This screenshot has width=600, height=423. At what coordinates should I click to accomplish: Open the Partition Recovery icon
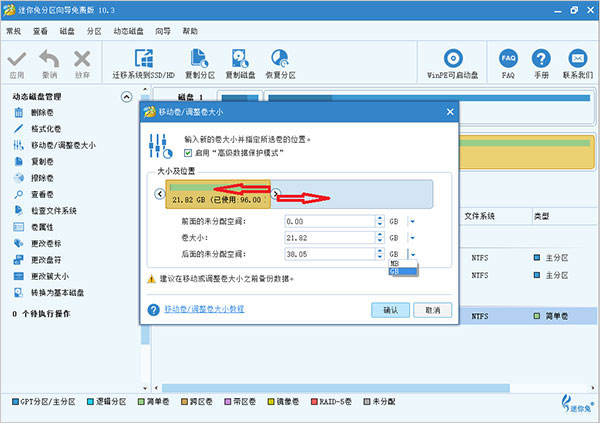(x=280, y=59)
